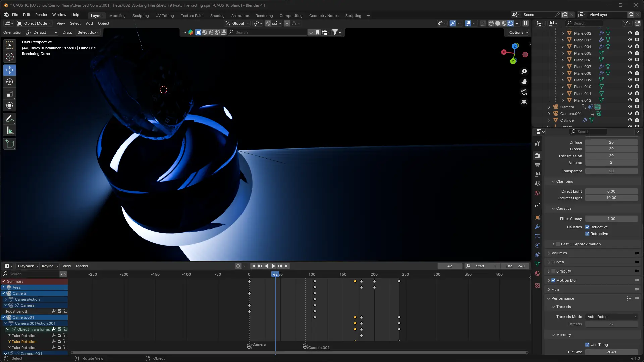Click the Add Cube tool icon
644x362 pixels.
click(x=10, y=144)
